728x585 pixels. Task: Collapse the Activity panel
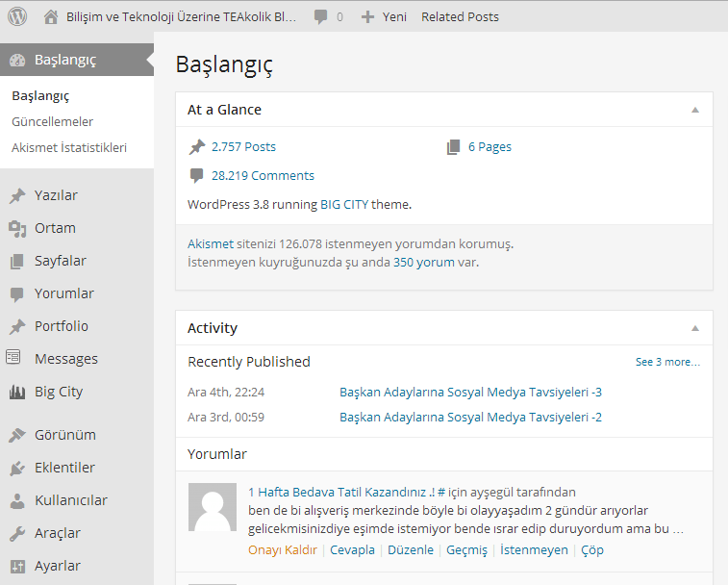click(x=695, y=328)
